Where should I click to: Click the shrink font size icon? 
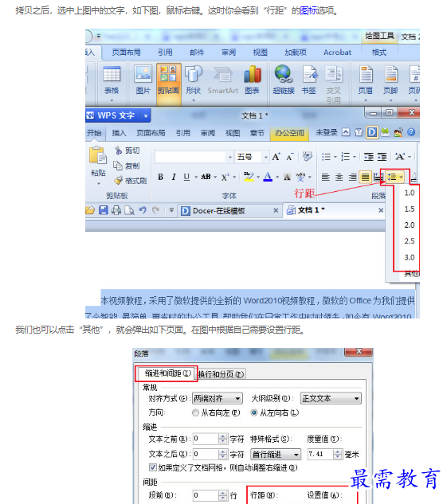click(x=290, y=157)
